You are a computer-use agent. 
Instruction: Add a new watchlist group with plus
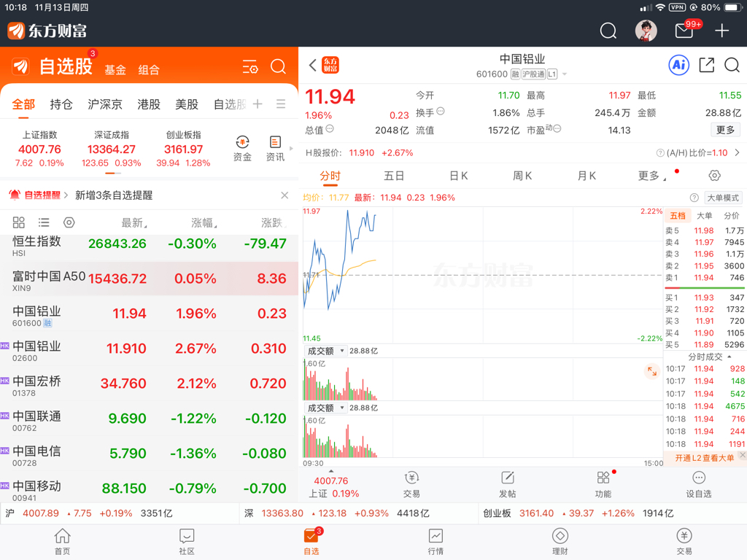tap(258, 104)
